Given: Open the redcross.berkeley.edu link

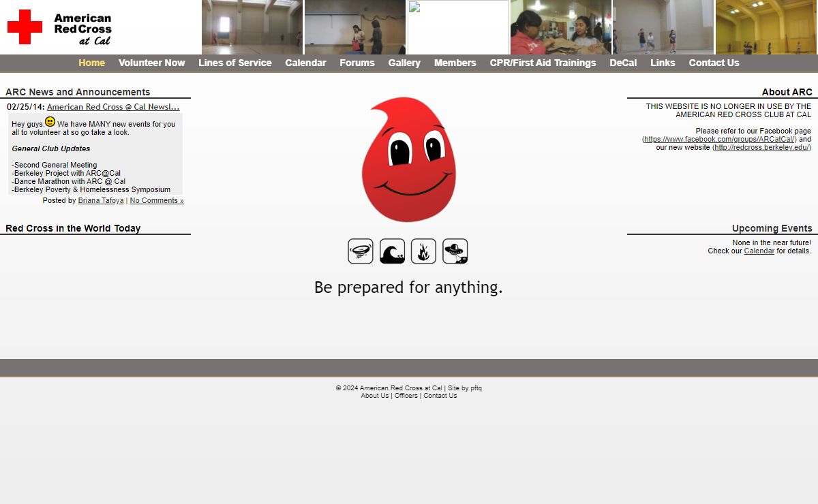Looking at the screenshot, I should [x=761, y=148].
